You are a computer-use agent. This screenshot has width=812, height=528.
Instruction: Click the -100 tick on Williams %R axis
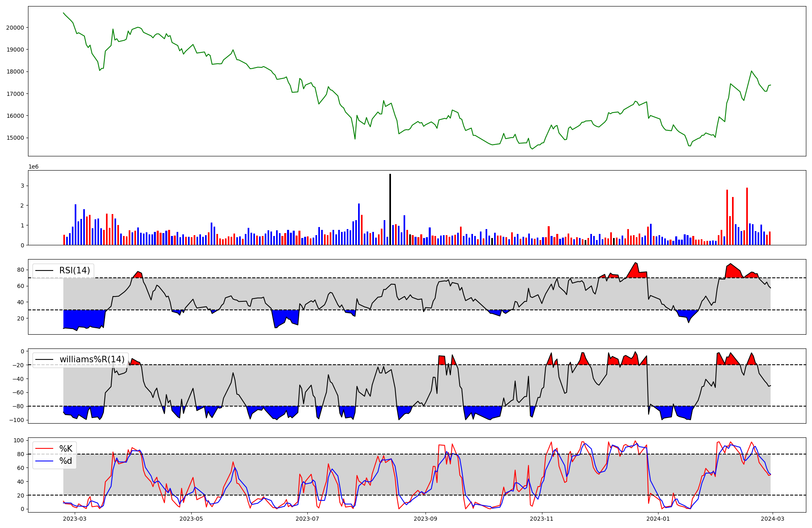16,420
